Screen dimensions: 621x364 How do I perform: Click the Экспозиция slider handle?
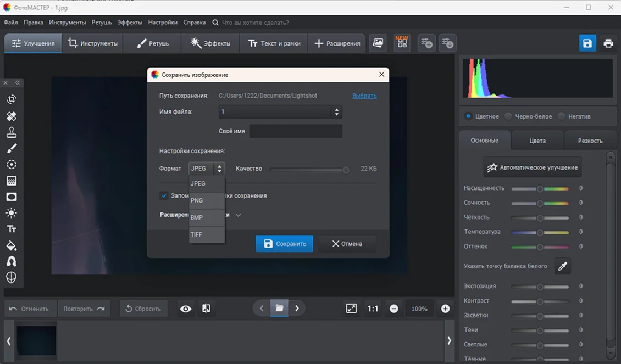tap(540, 287)
